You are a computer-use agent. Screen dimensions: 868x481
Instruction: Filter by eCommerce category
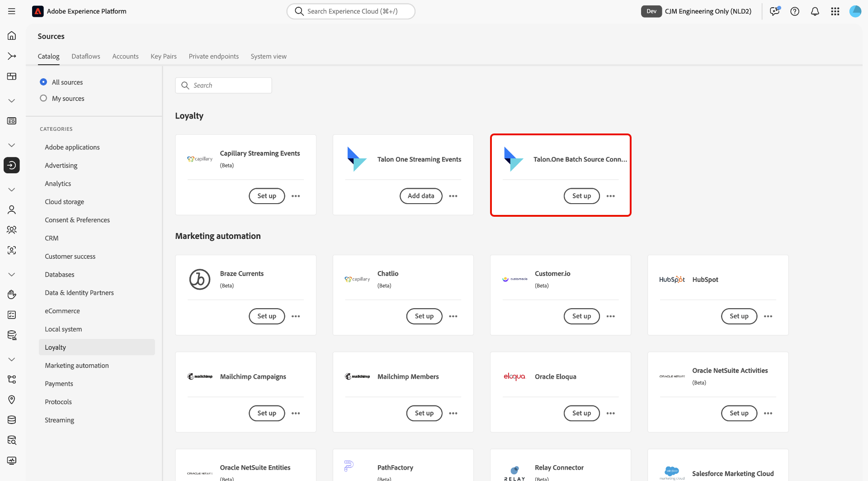(62, 311)
